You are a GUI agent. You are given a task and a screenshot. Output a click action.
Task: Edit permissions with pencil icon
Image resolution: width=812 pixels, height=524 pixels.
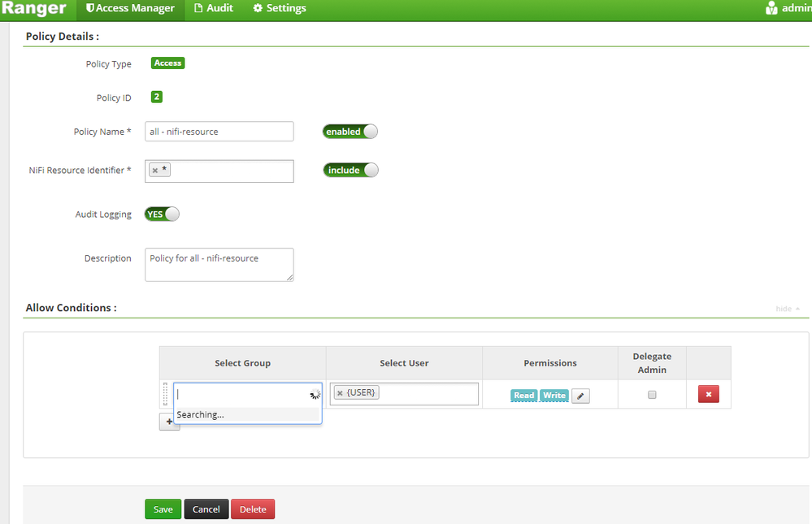(580, 396)
